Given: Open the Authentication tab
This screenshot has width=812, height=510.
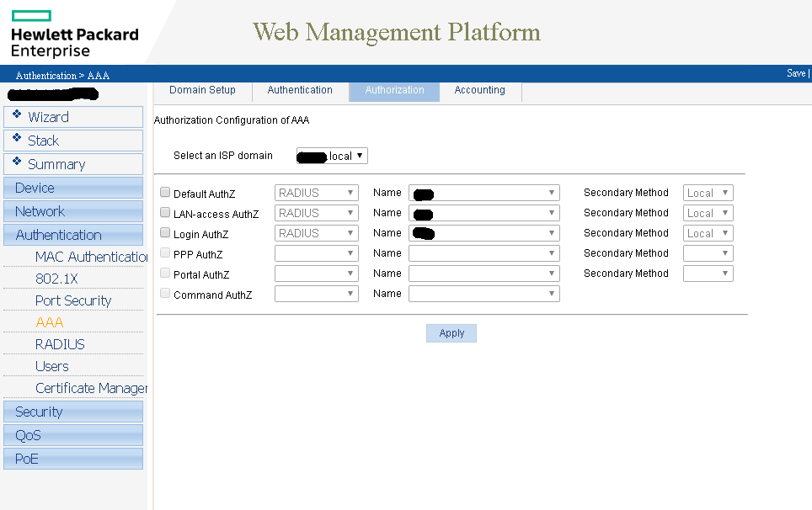Looking at the screenshot, I should 300,90.
